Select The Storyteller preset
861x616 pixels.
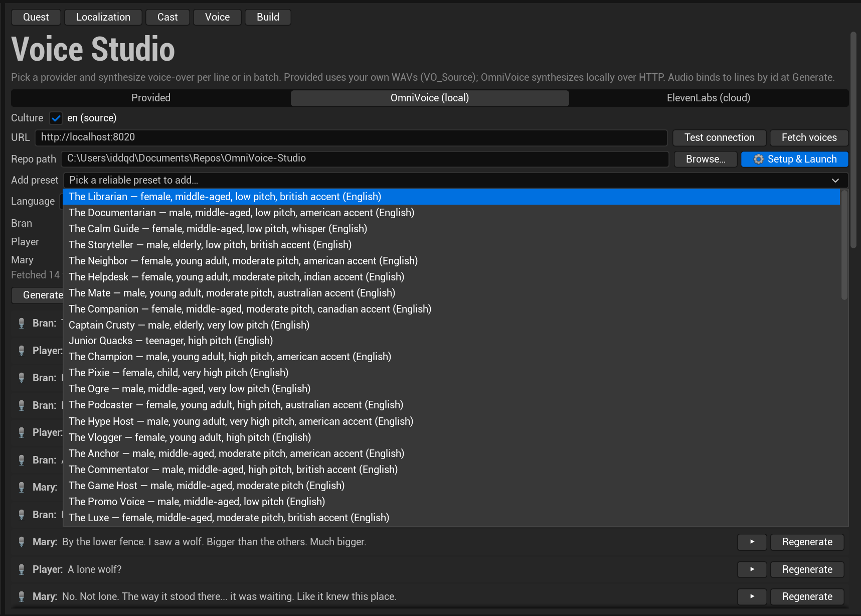[x=451, y=245]
